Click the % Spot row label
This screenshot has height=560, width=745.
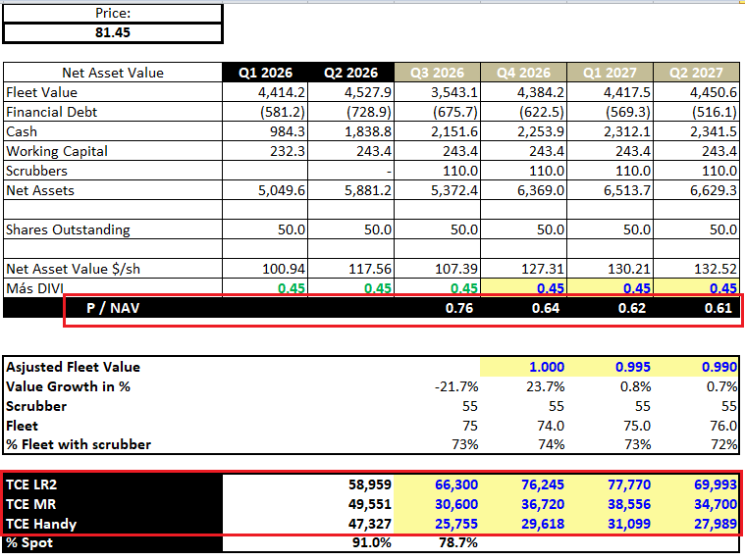[113, 542]
